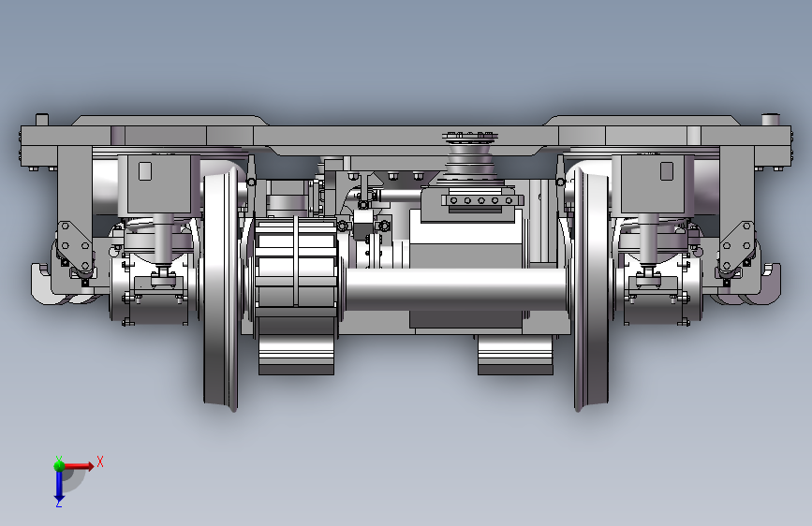This screenshot has width=812, height=526.
Task: Select the cylindrical peg on the frame's top-right corner
Action: 771,119
